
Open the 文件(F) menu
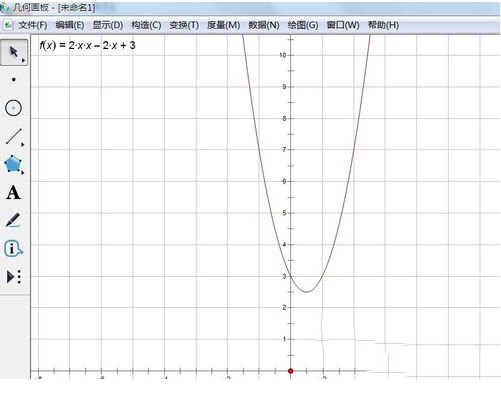33,25
